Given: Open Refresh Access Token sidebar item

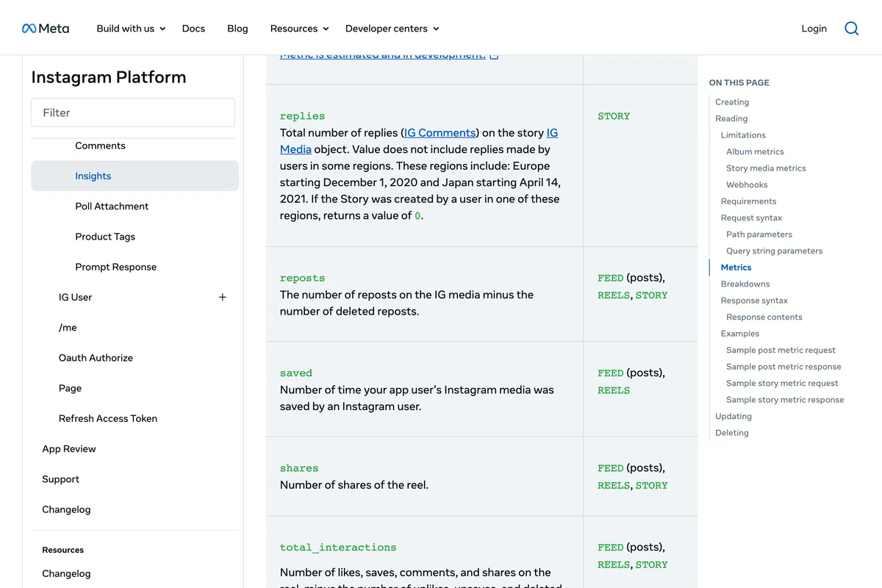Looking at the screenshot, I should click(108, 418).
